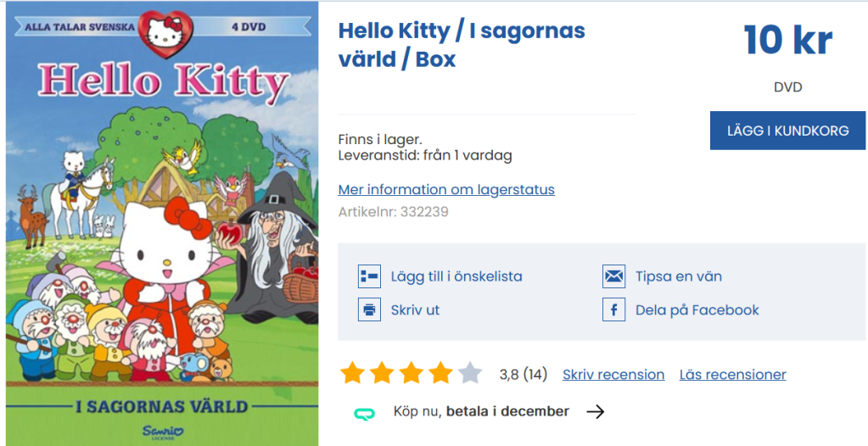Click 'Köp nu, betala i december' text

(481, 412)
